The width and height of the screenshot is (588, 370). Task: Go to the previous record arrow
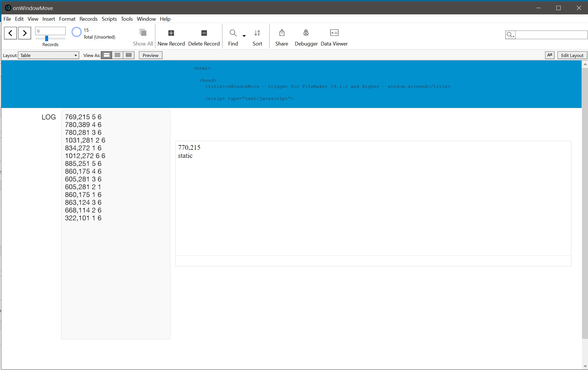(10, 33)
